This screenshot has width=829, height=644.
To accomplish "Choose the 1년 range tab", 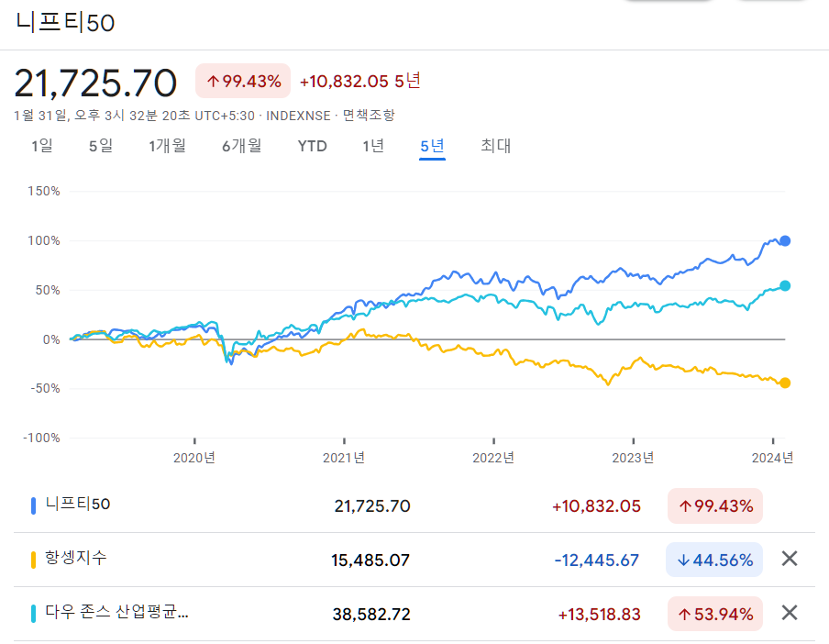I will (x=372, y=146).
